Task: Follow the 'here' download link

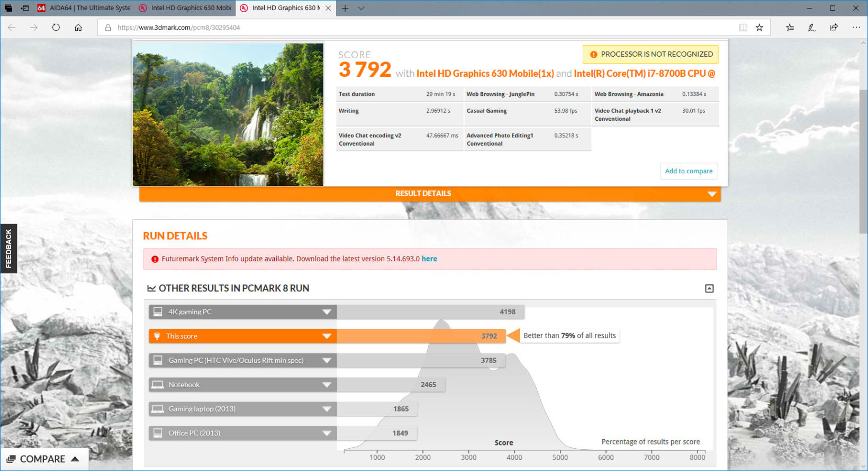Action: 429,259
